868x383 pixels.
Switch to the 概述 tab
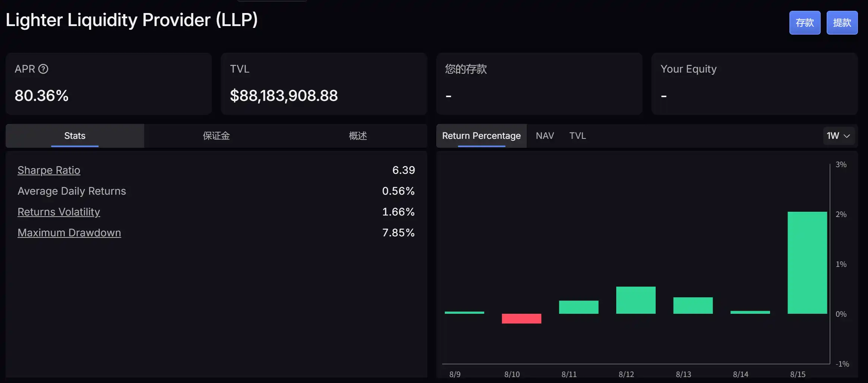tap(358, 136)
